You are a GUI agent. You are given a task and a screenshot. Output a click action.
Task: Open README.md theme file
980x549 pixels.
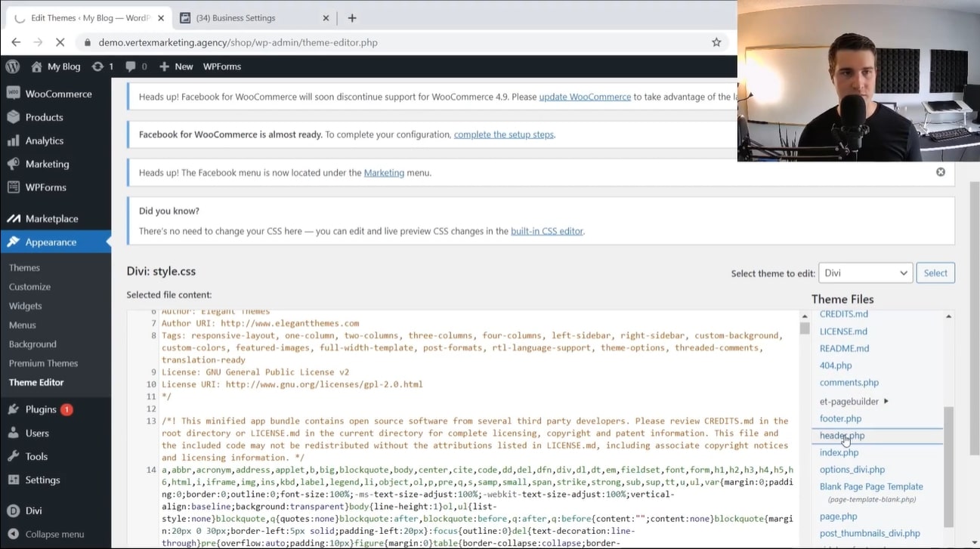coord(844,348)
